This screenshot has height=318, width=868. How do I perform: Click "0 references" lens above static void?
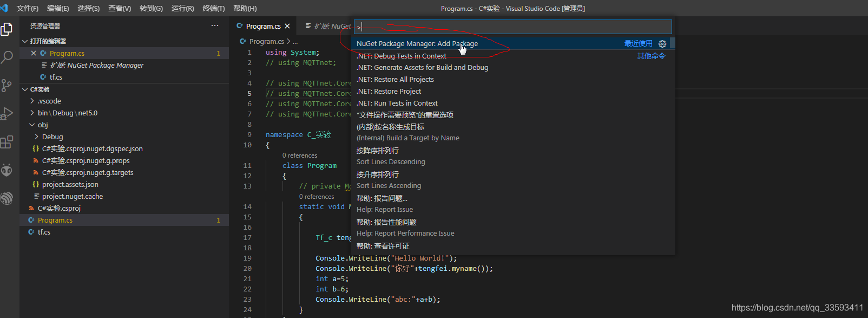[317, 197]
